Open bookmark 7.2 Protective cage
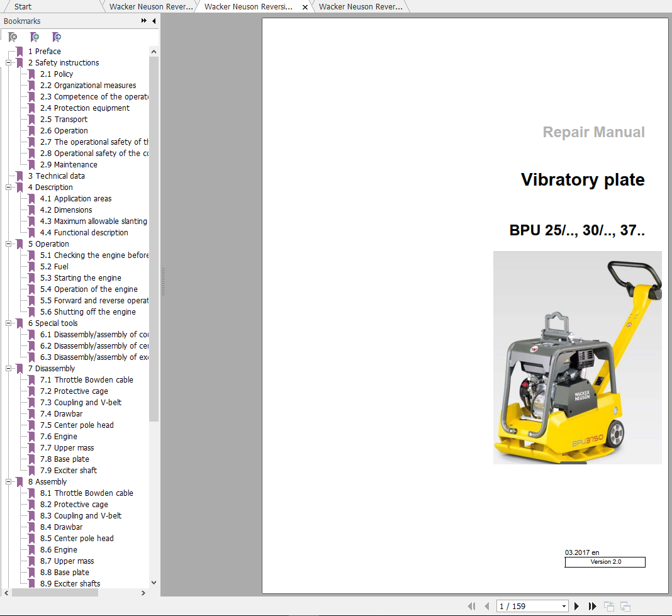672x616 pixels. click(74, 391)
